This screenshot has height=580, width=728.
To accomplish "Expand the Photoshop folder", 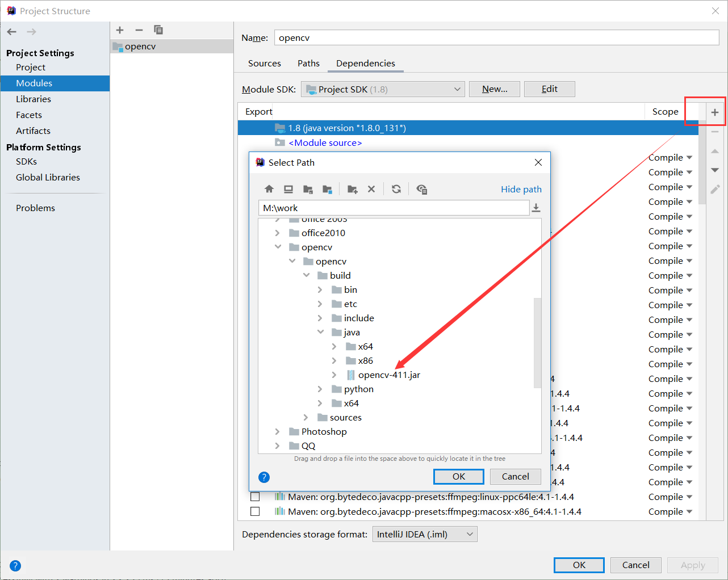I will click(277, 431).
